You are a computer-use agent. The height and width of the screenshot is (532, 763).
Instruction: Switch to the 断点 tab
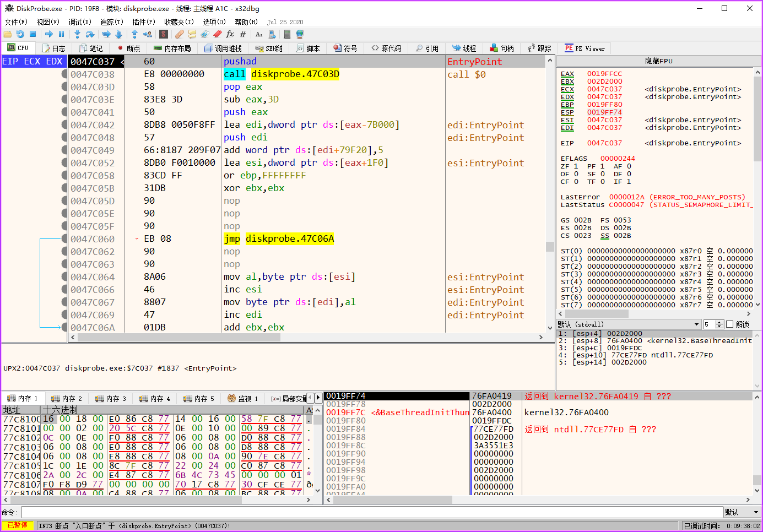coord(129,48)
